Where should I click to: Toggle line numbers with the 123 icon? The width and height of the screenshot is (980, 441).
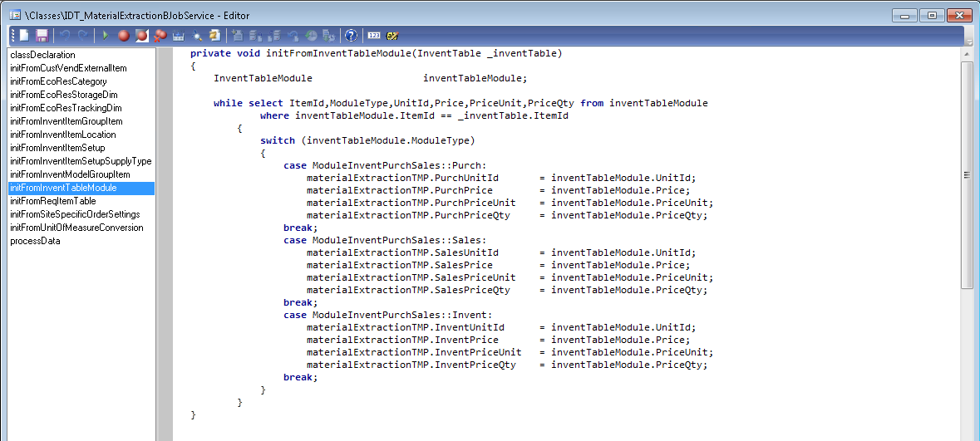tap(374, 36)
